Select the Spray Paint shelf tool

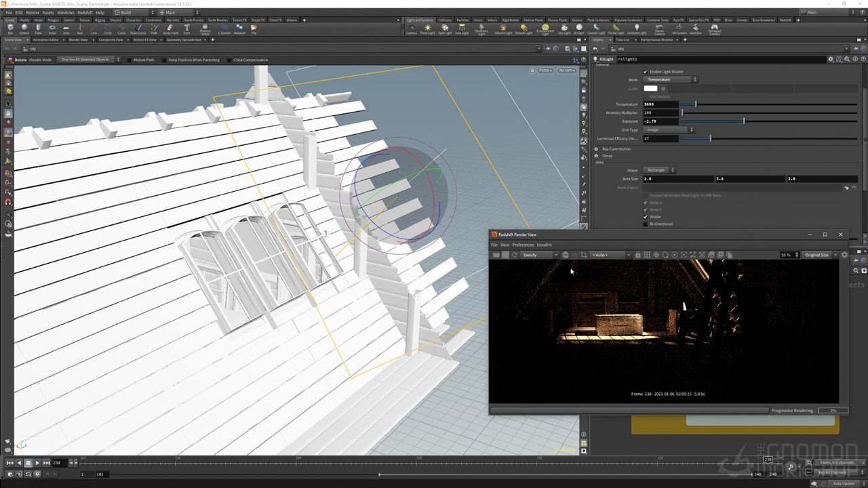[170, 29]
